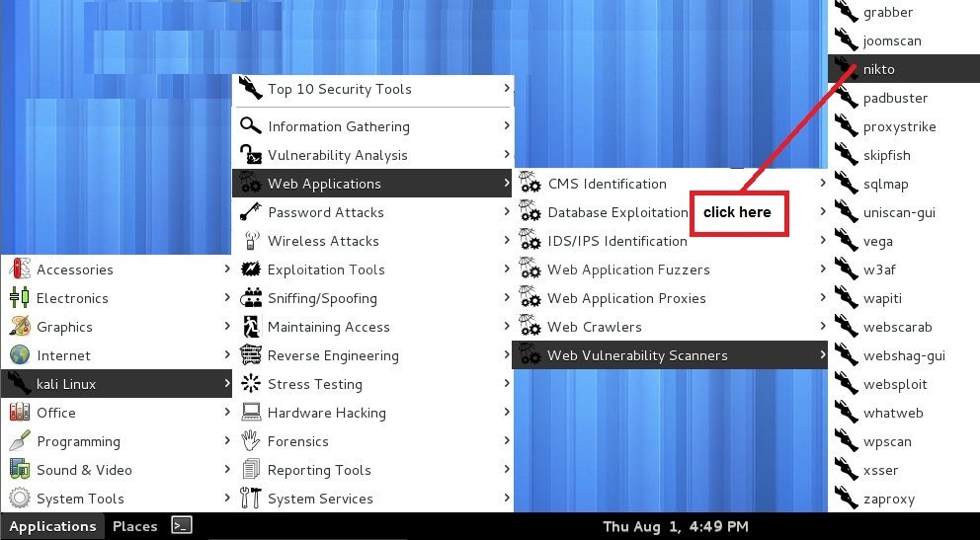The height and width of the screenshot is (540, 980).
Task: Launch w3af from the scanner list
Action: tap(904, 270)
